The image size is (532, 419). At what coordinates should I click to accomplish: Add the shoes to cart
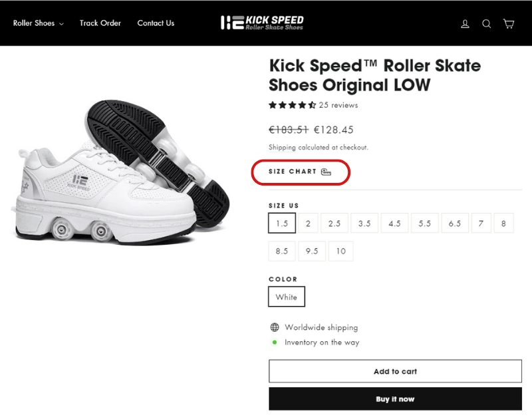[395, 371]
